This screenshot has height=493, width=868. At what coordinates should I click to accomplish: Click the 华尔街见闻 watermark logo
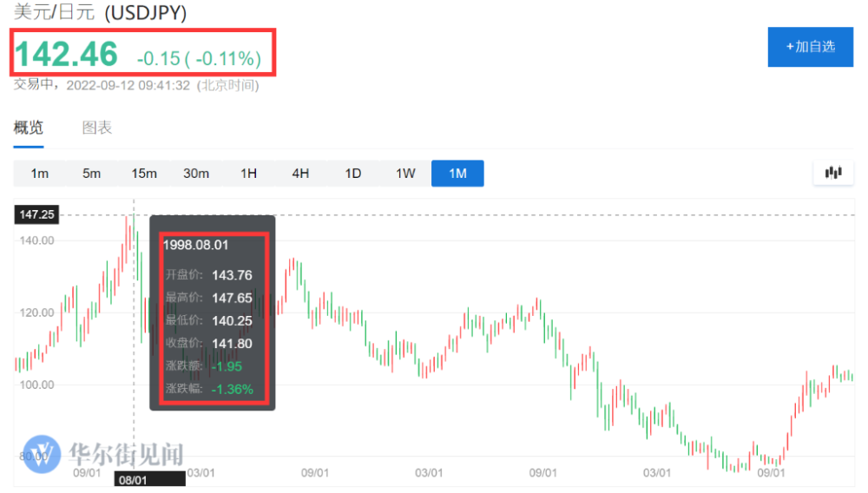point(104,455)
